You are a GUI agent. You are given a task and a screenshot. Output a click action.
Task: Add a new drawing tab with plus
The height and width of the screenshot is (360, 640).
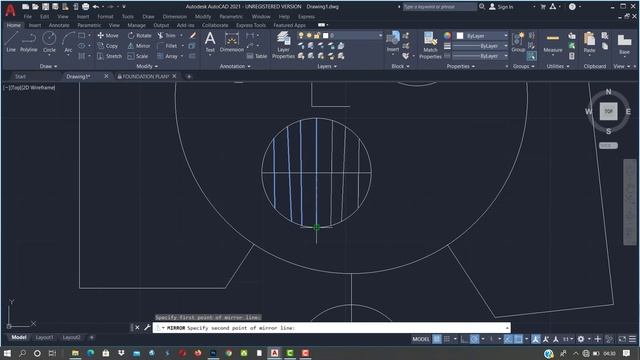click(x=189, y=76)
